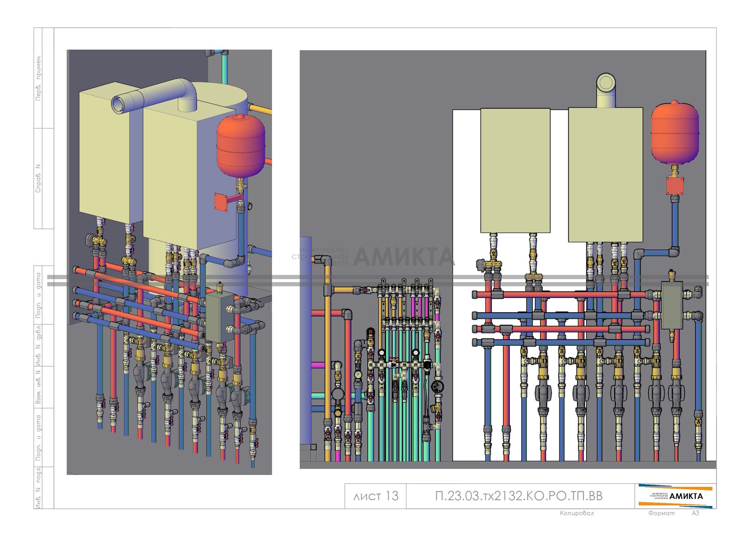Select the grey hydraulic separator in the front view
756x534 pixels.
(x=672, y=306)
